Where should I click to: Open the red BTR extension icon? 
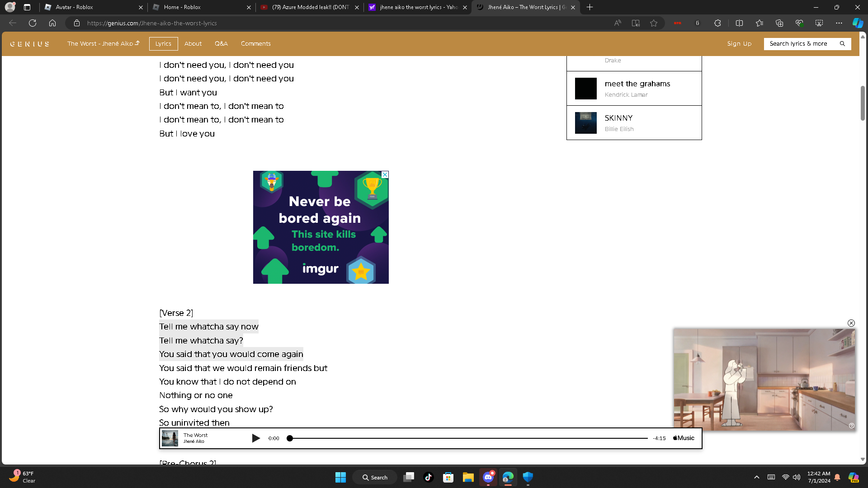tap(678, 23)
